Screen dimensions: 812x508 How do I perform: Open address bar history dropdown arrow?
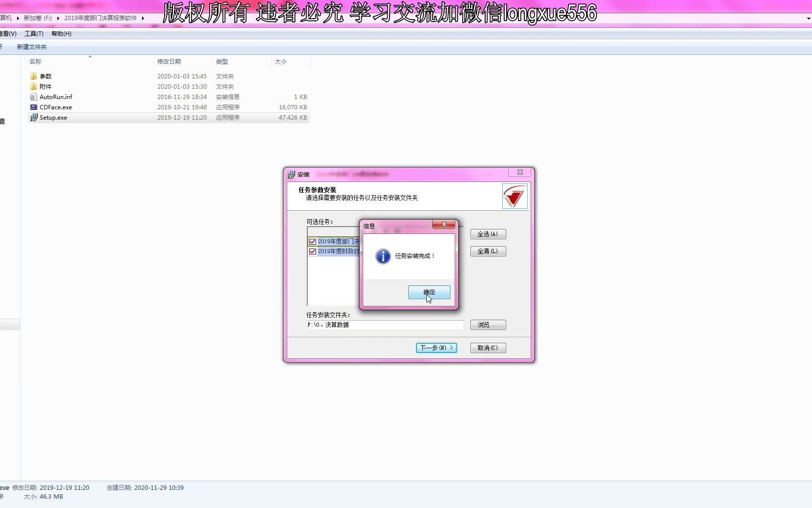(x=808, y=18)
